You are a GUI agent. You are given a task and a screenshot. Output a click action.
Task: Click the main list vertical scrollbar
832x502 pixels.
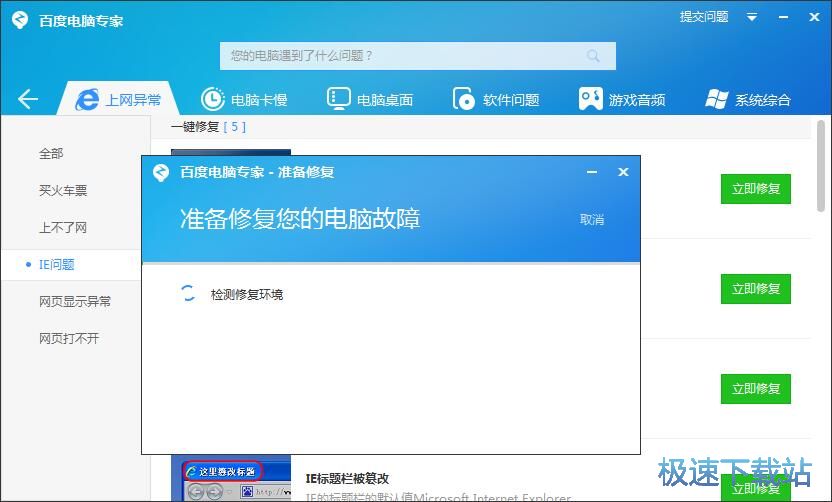pyautogui.click(x=821, y=166)
